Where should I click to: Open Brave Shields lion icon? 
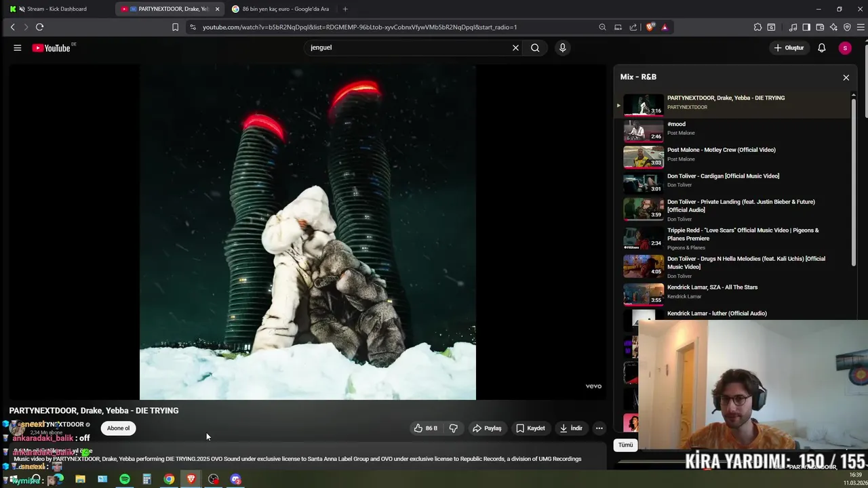click(651, 27)
